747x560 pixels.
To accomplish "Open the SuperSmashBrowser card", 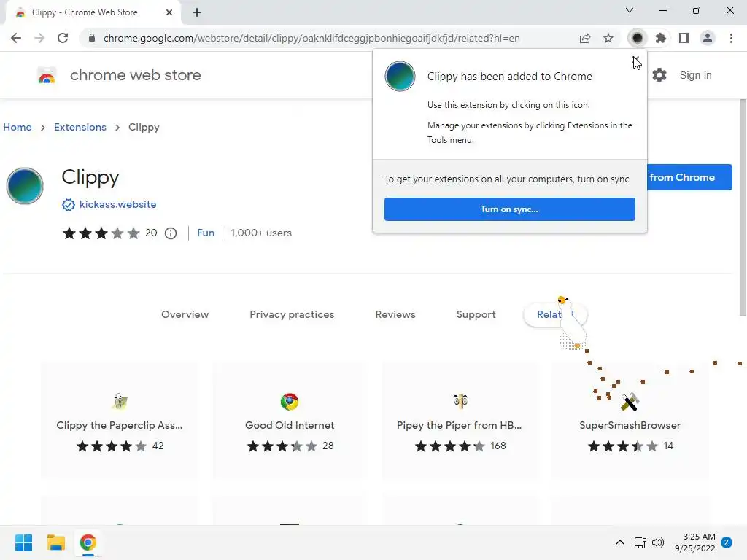I will tap(630, 421).
